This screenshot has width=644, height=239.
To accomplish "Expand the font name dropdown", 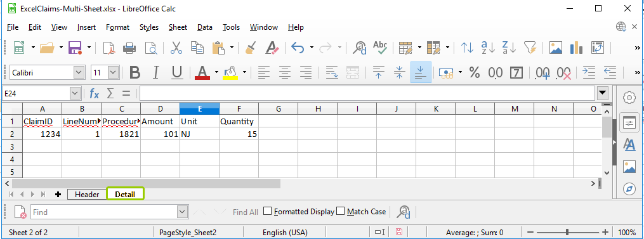I will 79,73.
